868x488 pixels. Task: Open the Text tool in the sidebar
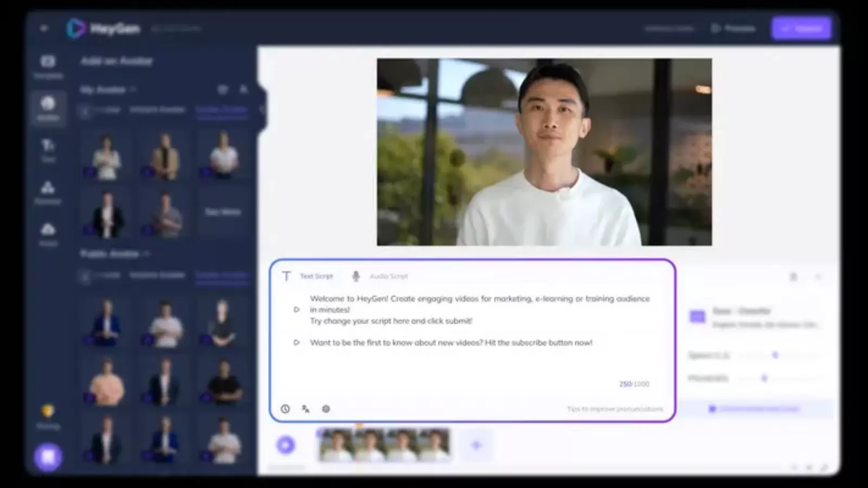tap(48, 150)
